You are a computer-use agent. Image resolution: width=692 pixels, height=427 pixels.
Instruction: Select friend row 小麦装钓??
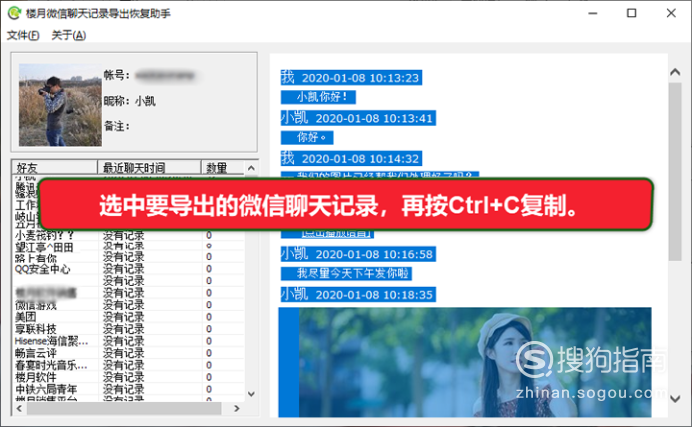128,236
